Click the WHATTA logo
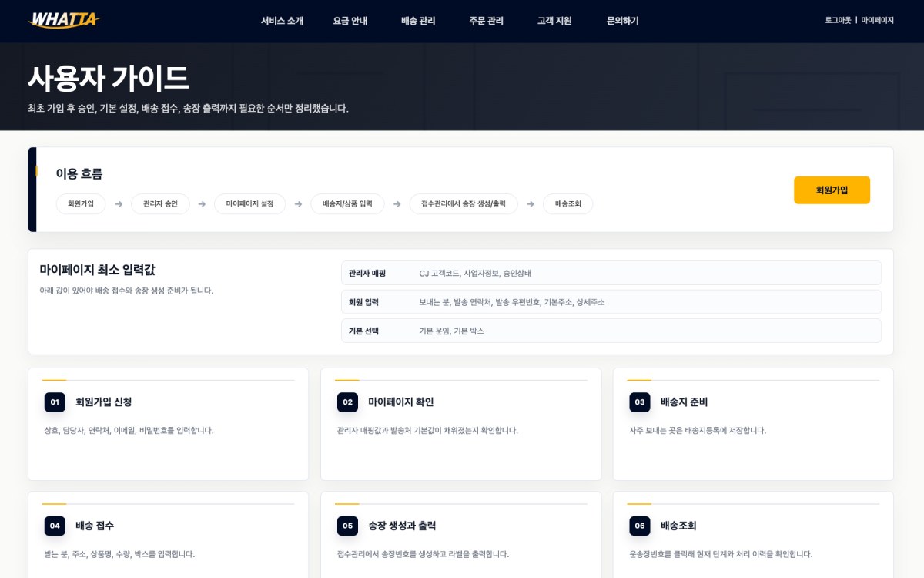The width and height of the screenshot is (924, 578). [64, 20]
